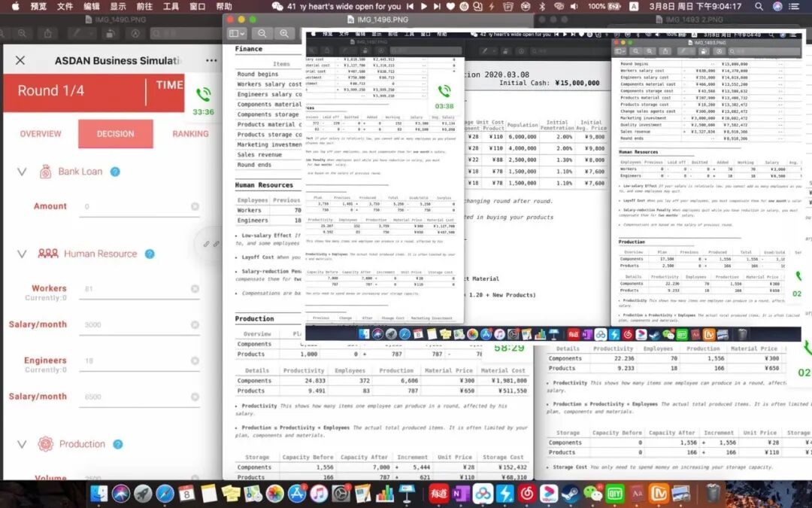Viewport: 812px width, 508px height.
Task: Open OneNote from the Dock
Action: [x=460, y=493]
